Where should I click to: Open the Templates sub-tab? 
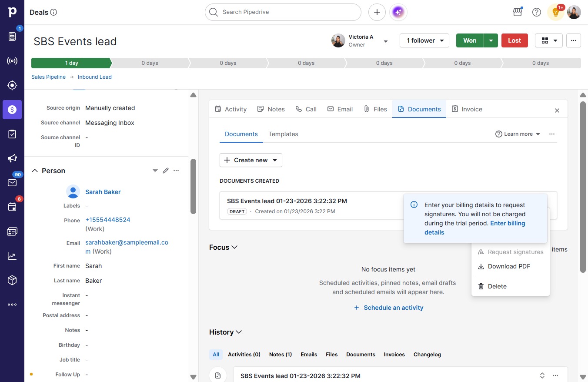pyautogui.click(x=283, y=134)
